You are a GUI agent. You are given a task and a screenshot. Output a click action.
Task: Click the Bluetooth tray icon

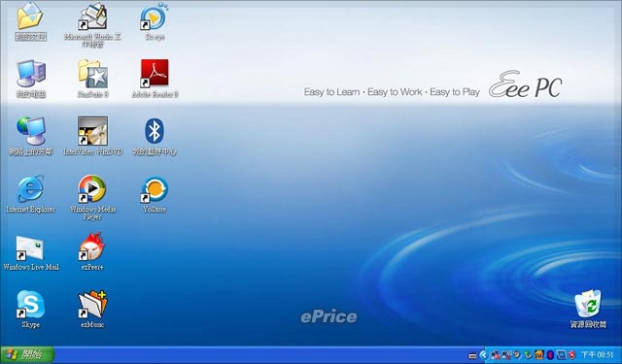550,355
